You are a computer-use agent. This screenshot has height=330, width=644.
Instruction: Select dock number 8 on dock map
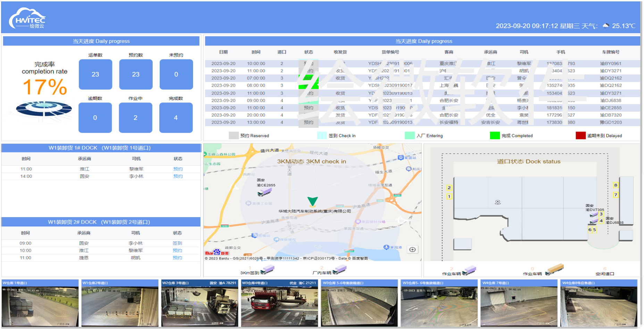coord(616,185)
